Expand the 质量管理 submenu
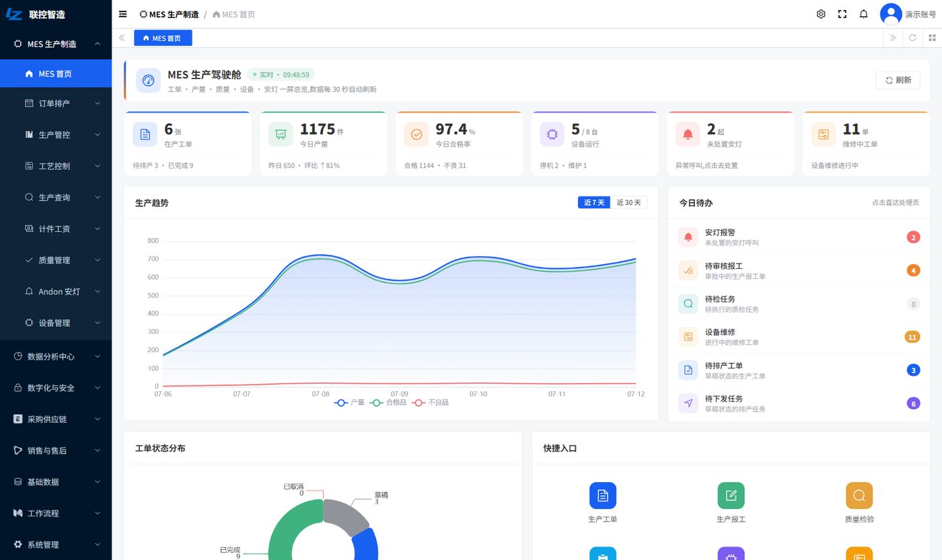Screen dimensions: 942x560 pos(56,260)
